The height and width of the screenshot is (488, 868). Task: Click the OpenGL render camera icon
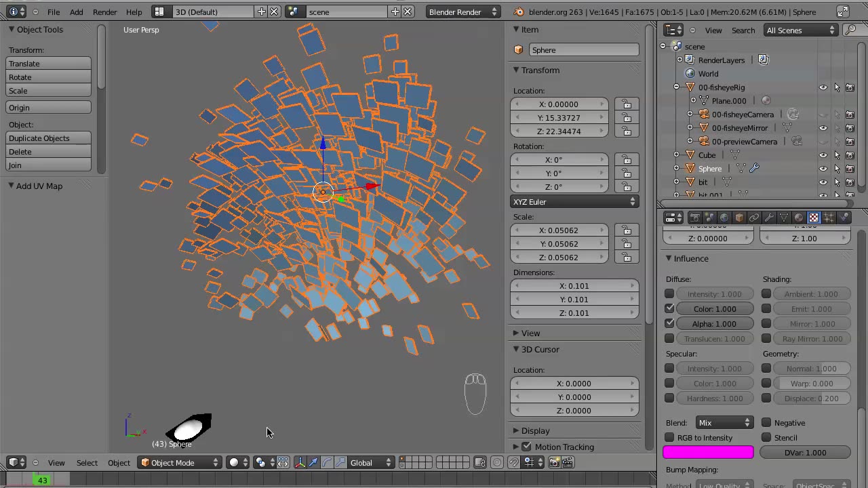pyautogui.click(x=553, y=462)
